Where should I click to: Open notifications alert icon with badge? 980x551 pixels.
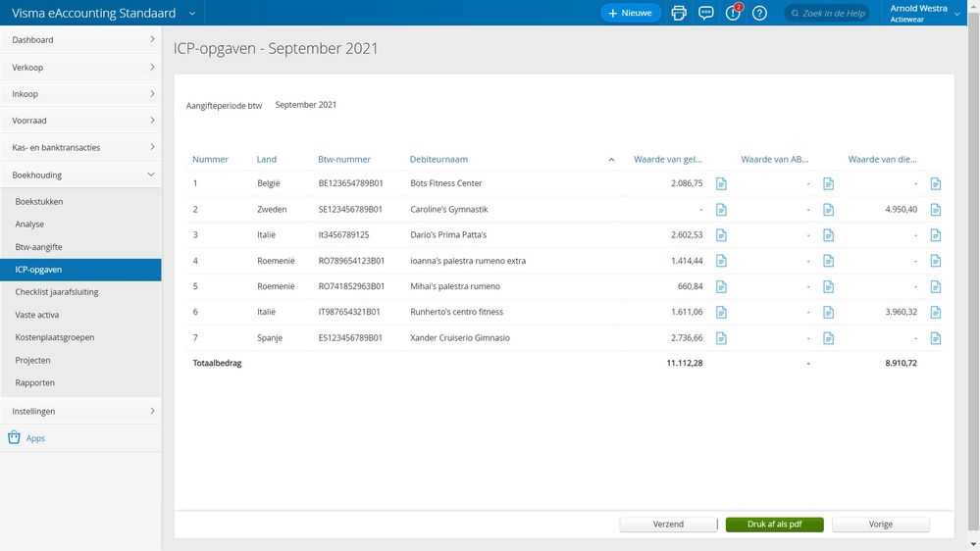733,13
